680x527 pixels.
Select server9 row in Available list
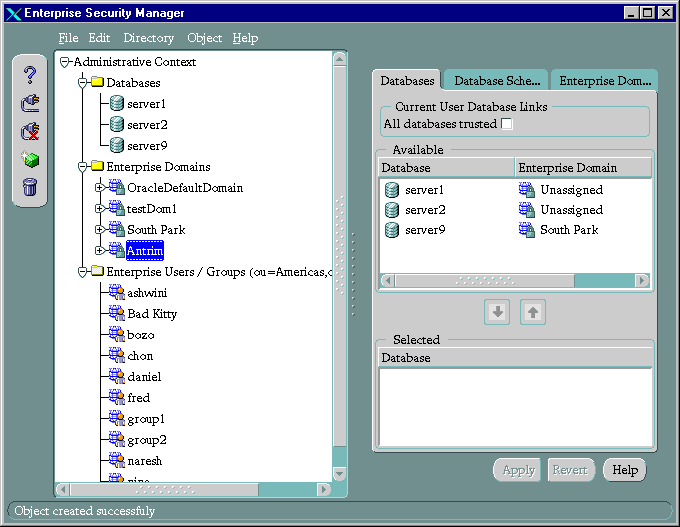pyautogui.click(x=425, y=230)
